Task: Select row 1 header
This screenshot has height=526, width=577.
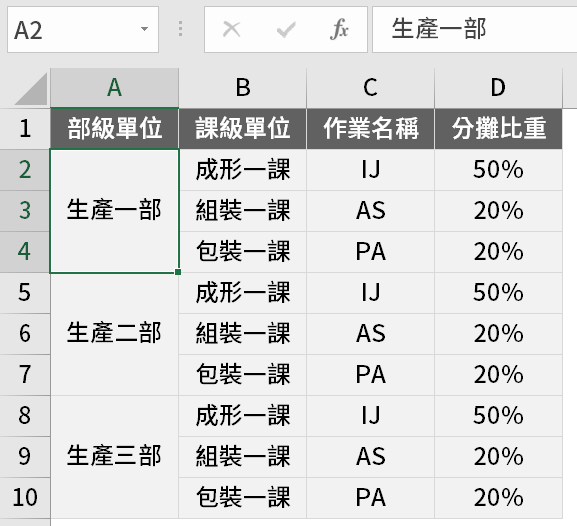Action: point(25,128)
